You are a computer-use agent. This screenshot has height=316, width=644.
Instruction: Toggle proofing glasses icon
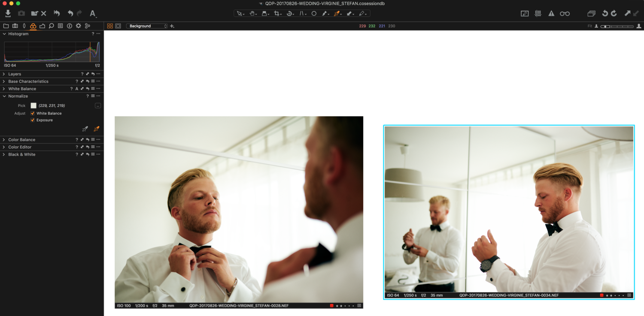(x=565, y=13)
